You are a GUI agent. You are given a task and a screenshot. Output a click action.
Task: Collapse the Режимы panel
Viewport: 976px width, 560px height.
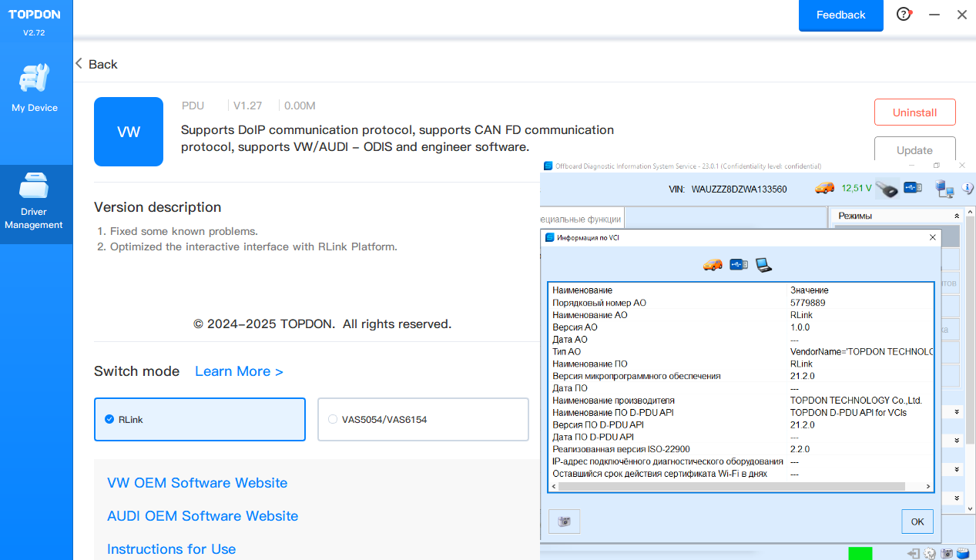[957, 216]
